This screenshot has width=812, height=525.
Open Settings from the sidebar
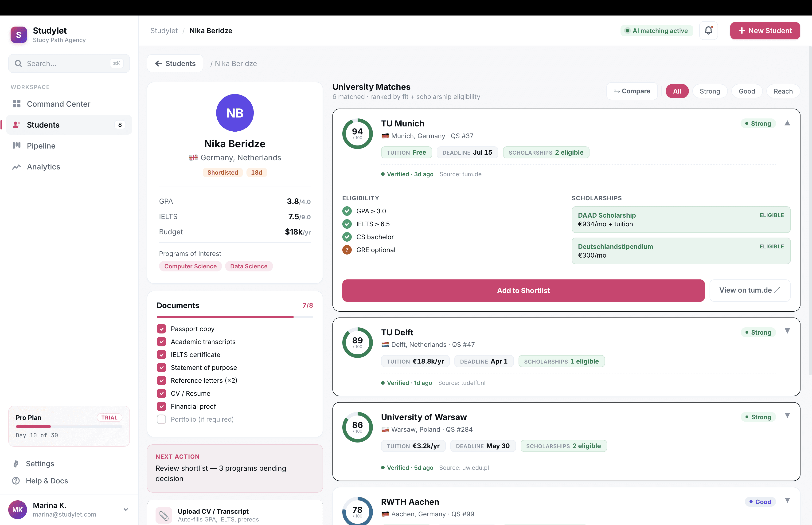click(x=39, y=464)
